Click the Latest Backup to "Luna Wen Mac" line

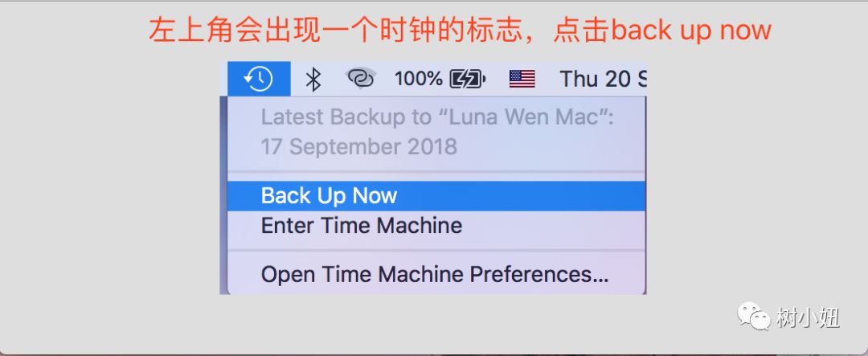[x=437, y=117]
